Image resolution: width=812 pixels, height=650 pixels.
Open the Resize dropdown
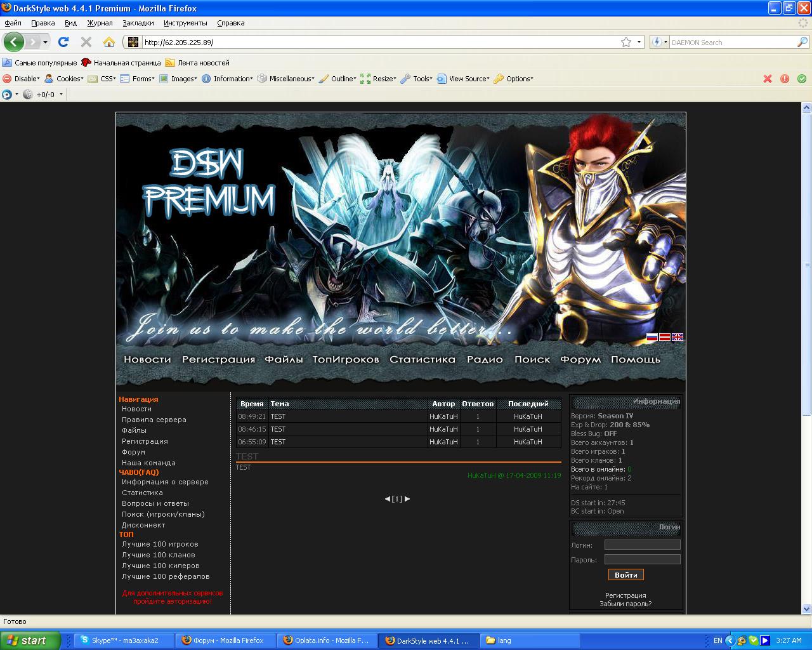tap(378, 79)
